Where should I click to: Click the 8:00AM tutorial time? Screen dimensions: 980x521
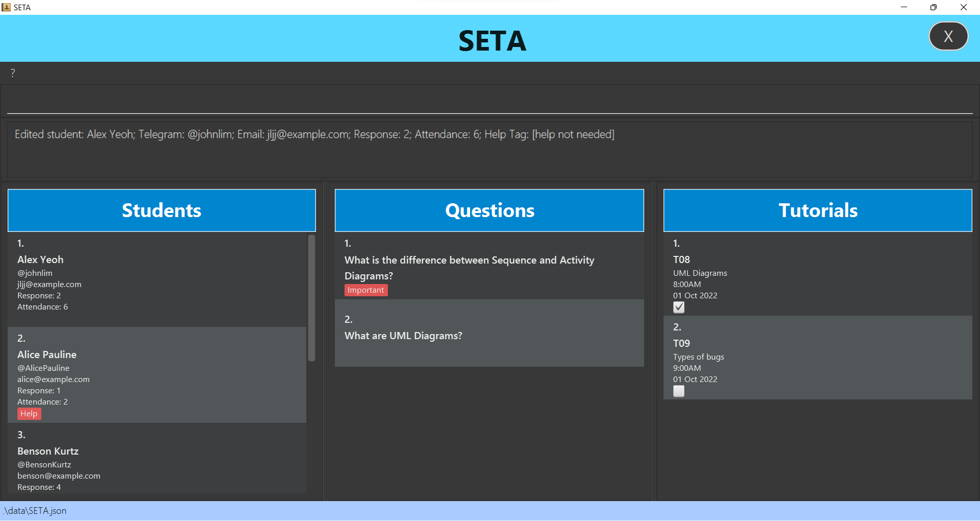pyautogui.click(x=687, y=285)
